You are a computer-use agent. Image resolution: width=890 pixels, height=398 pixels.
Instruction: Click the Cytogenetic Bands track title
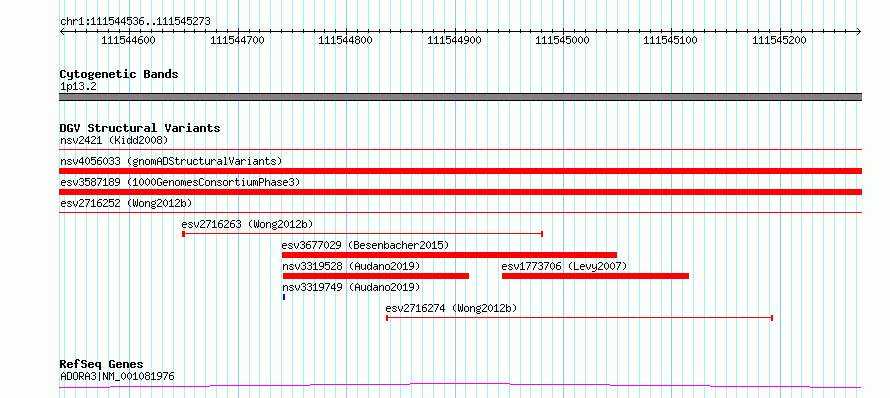click(x=119, y=74)
